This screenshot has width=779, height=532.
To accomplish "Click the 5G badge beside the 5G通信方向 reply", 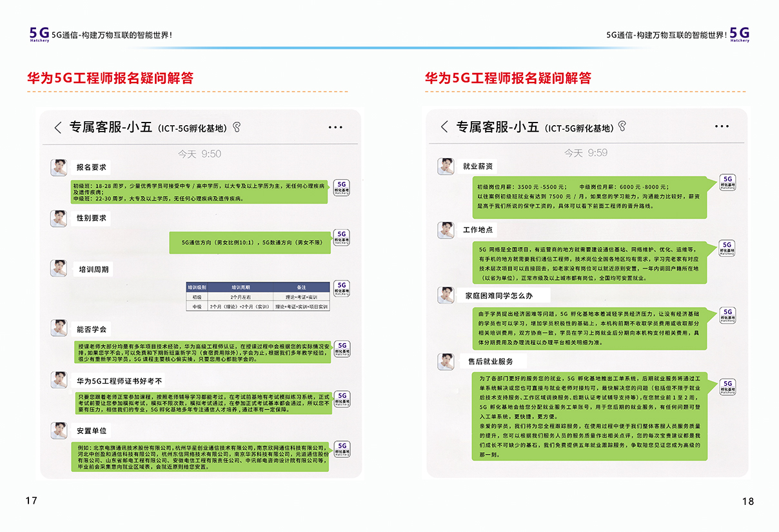I will (342, 237).
